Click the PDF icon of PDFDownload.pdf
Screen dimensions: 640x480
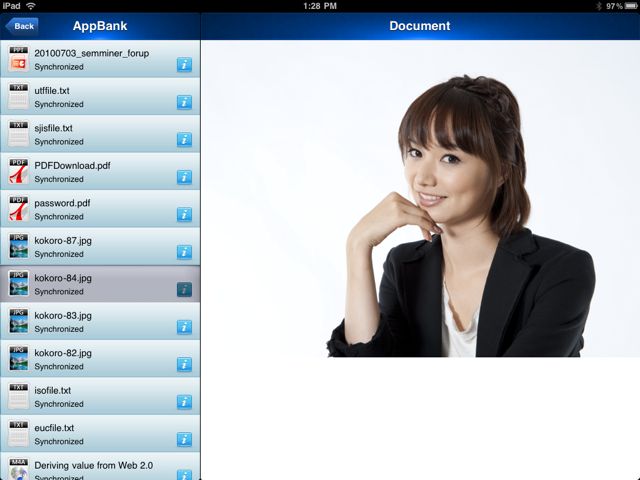click(18, 172)
